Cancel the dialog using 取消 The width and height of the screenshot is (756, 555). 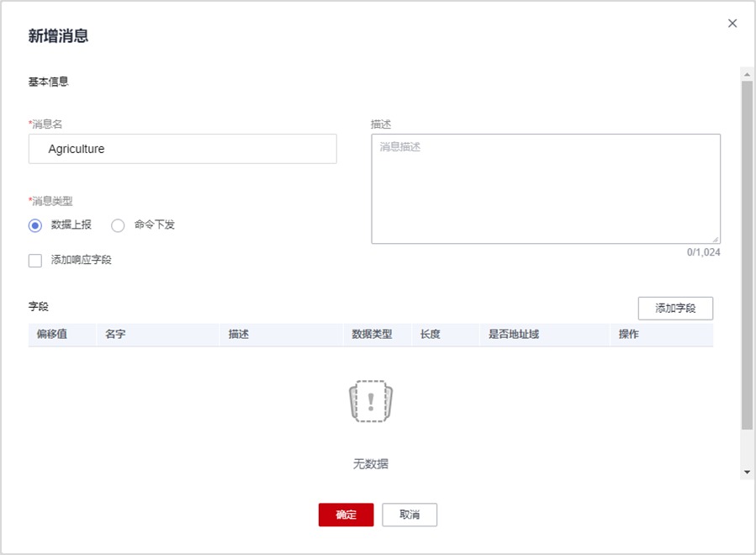tap(410, 515)
